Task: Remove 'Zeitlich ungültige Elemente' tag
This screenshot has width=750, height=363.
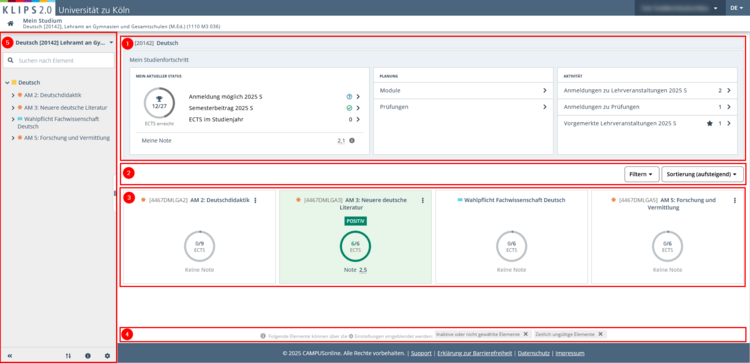Action: tap(600, 334)
